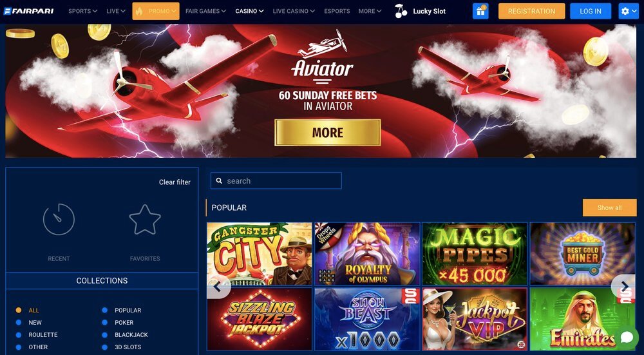Open the ESPORTS menu item
This screenshot has width=644, height=355.
pos(337,11)
